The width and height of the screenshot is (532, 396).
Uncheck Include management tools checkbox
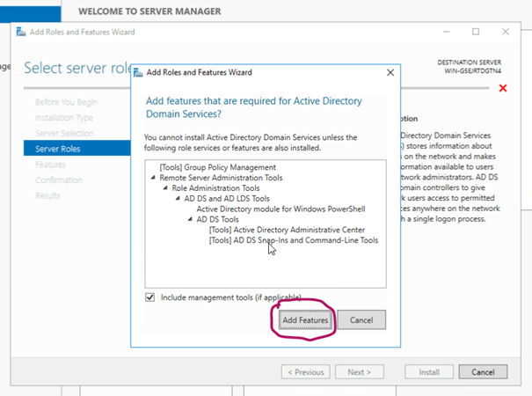click(x=150, y=297)
